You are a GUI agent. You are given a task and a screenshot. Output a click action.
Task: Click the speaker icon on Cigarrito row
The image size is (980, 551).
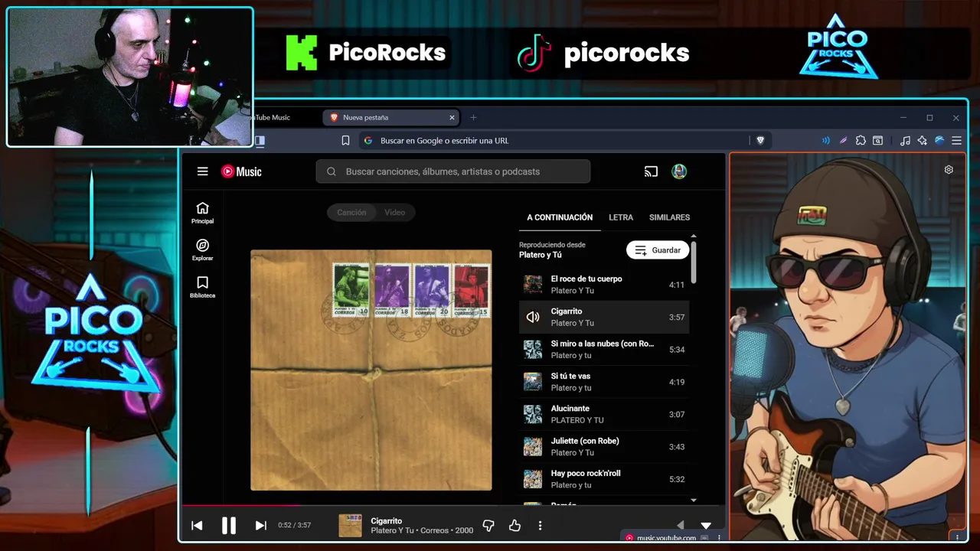[533, 317]
